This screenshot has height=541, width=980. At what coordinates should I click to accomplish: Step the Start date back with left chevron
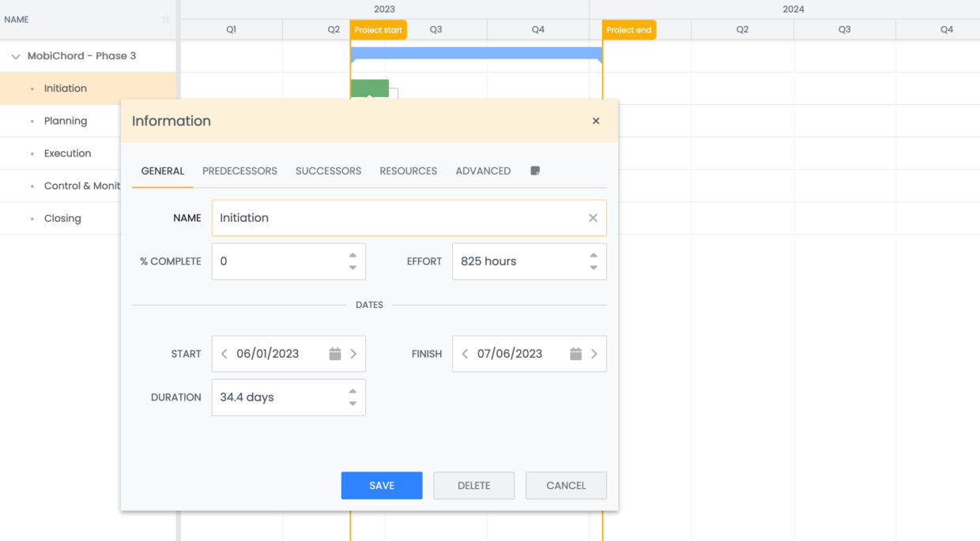[x=224, y=354]
